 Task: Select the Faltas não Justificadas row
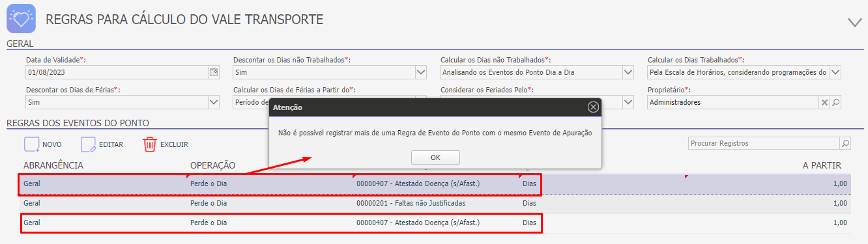tap(434, 203)
